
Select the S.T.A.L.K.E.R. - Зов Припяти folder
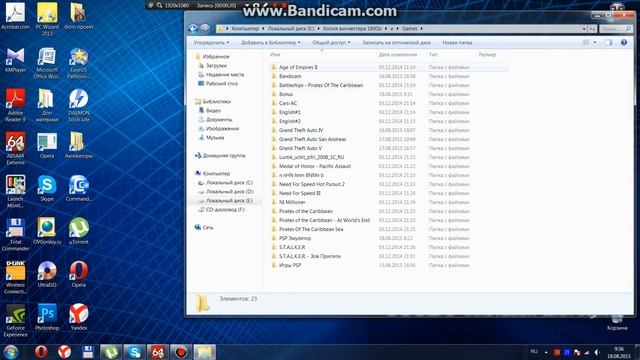[x=310, y=256]
